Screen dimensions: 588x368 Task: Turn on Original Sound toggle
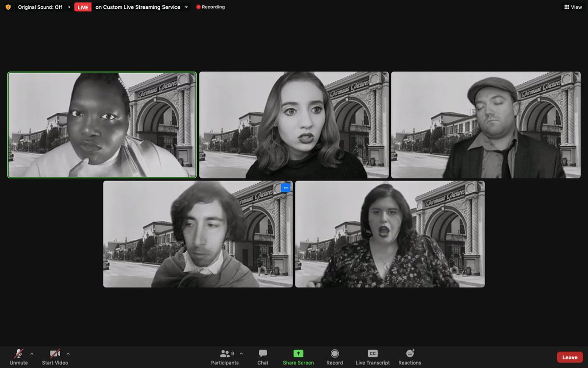click(40, 7)
